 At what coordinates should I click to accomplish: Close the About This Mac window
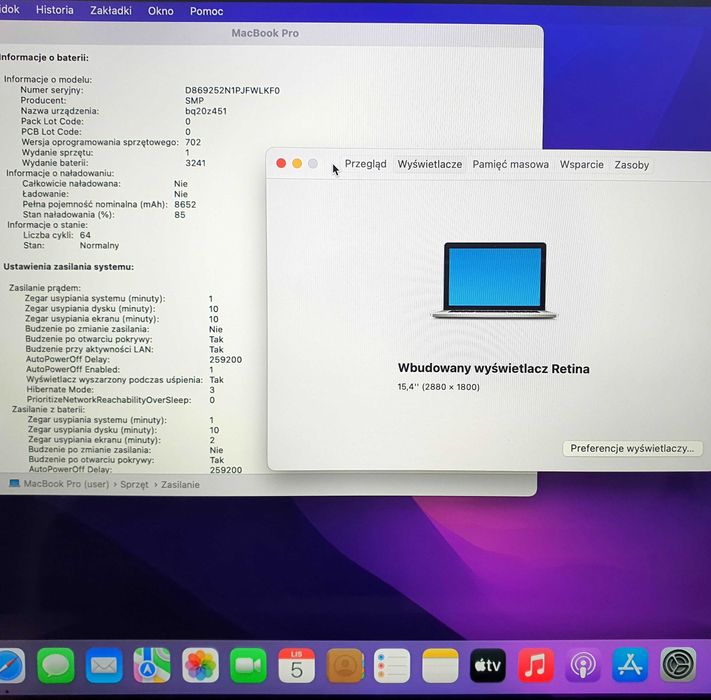pyautogui.click(x=281, y=163)
